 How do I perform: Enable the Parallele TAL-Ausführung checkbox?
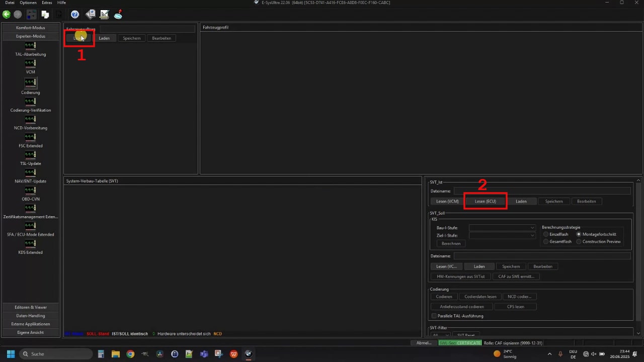point(434,316)
